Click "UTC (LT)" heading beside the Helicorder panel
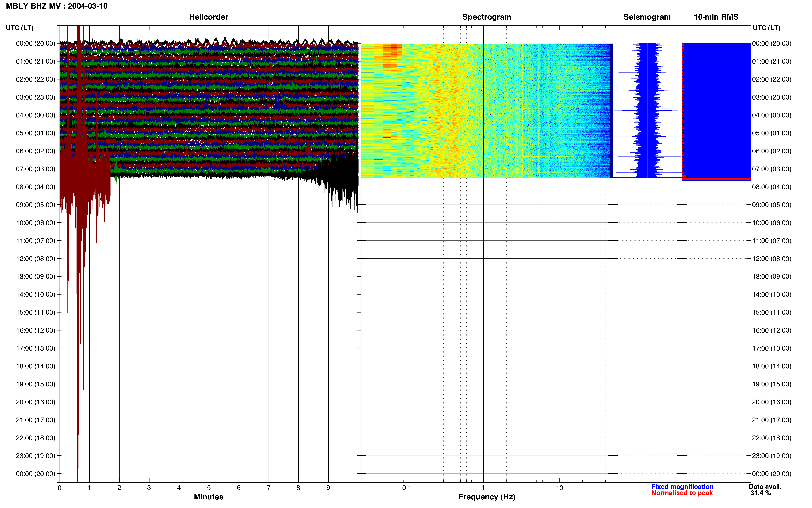The width and height of the screenshot is (812, 508). 19,28
